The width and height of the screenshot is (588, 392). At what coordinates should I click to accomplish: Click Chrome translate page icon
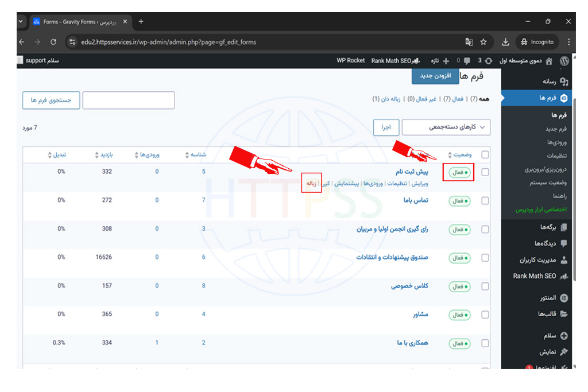coord(469,42)
